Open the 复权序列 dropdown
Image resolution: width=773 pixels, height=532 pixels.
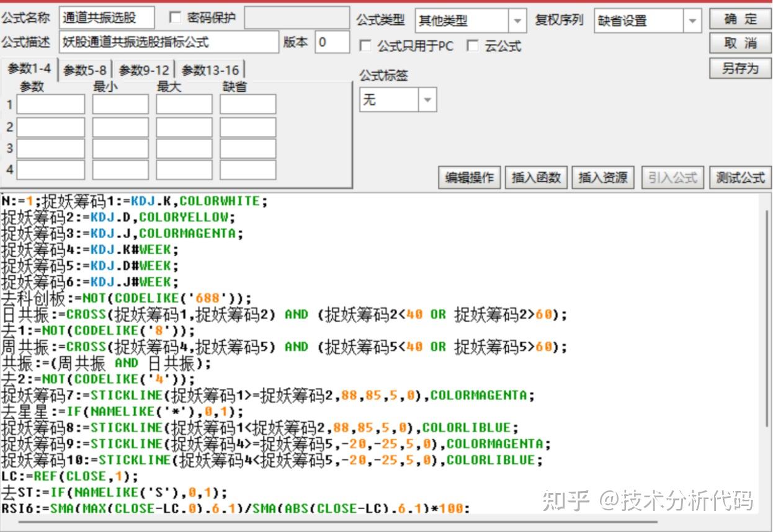pos(693,20)
